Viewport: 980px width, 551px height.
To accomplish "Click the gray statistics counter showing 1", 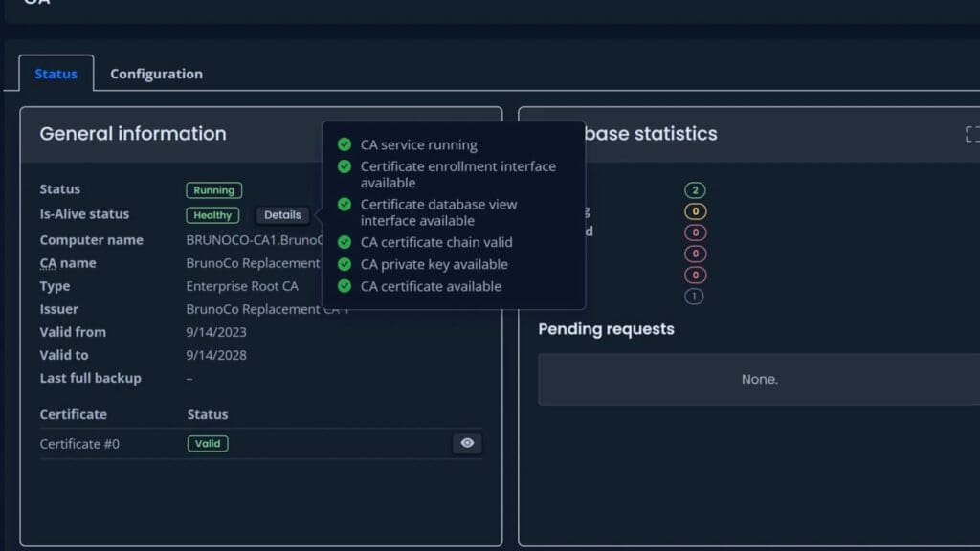I will tap(694, 297).
